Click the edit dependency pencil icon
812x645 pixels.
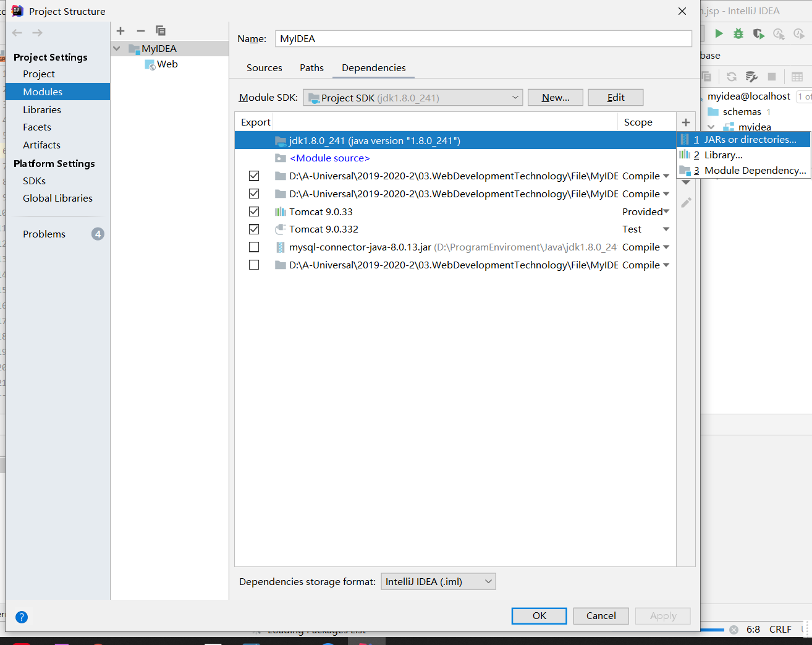tap(686, 203)
